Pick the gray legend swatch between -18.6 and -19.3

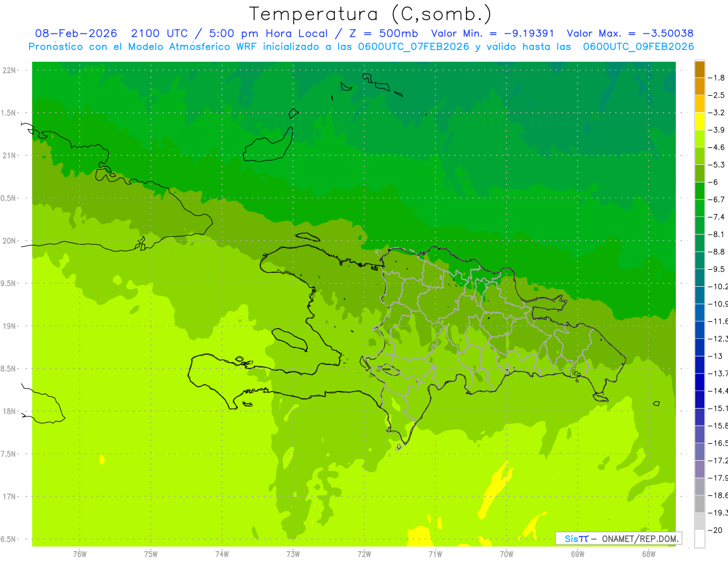point(699,504)
